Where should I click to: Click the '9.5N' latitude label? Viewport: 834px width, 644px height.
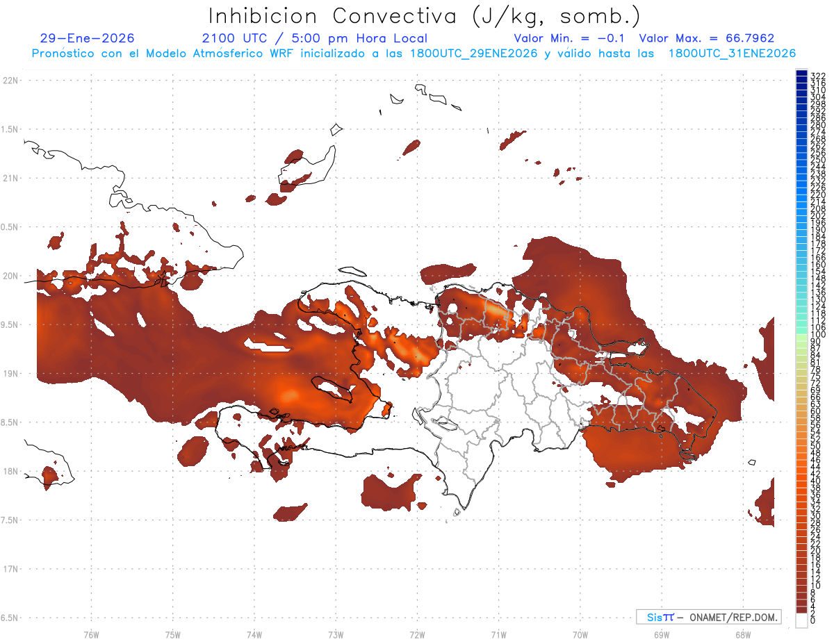coord(10,324)
